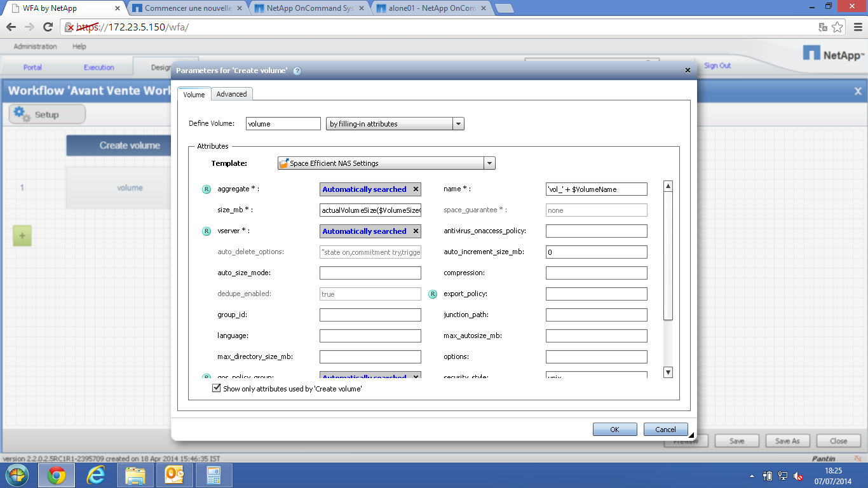Click Cancel in the parameters dialog
Screen dimensions: 868x488
click(665, 430)
